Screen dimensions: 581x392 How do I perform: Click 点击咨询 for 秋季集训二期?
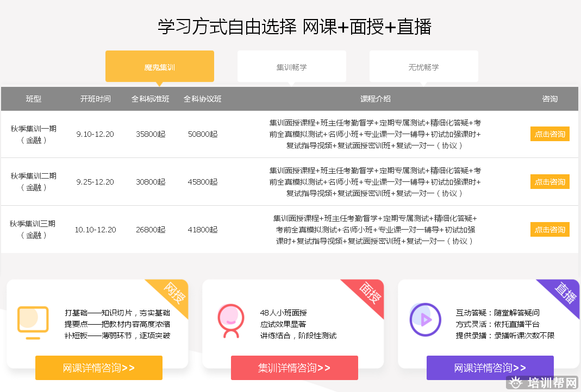(x=549, y=182)
